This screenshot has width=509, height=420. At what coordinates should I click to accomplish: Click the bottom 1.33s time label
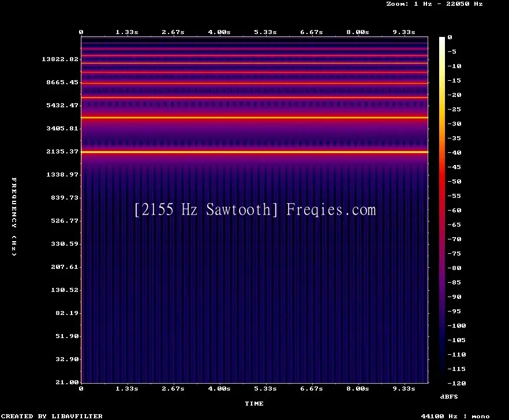127,388
